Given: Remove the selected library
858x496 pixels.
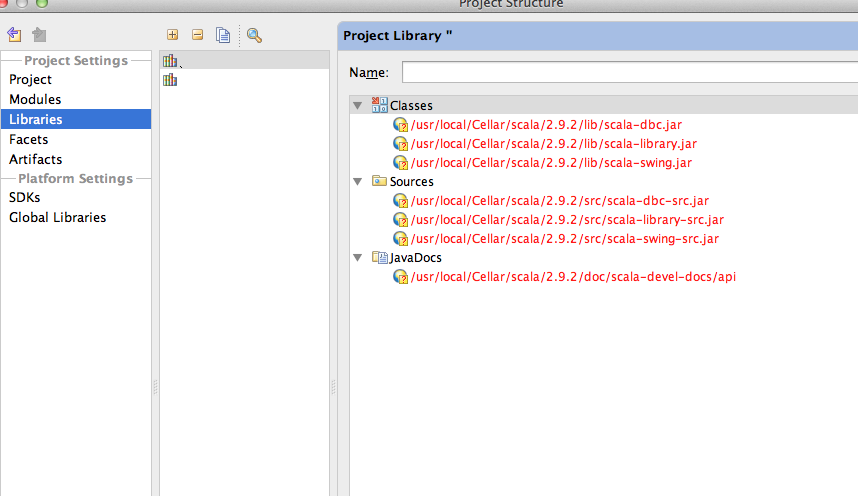Looking at the screenshot, I should coord(198,34).
